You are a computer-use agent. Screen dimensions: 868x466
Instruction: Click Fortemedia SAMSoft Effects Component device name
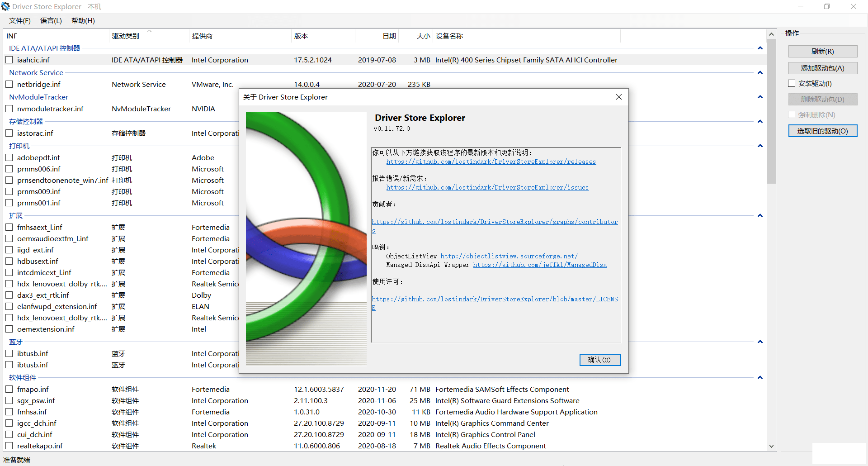502,389
